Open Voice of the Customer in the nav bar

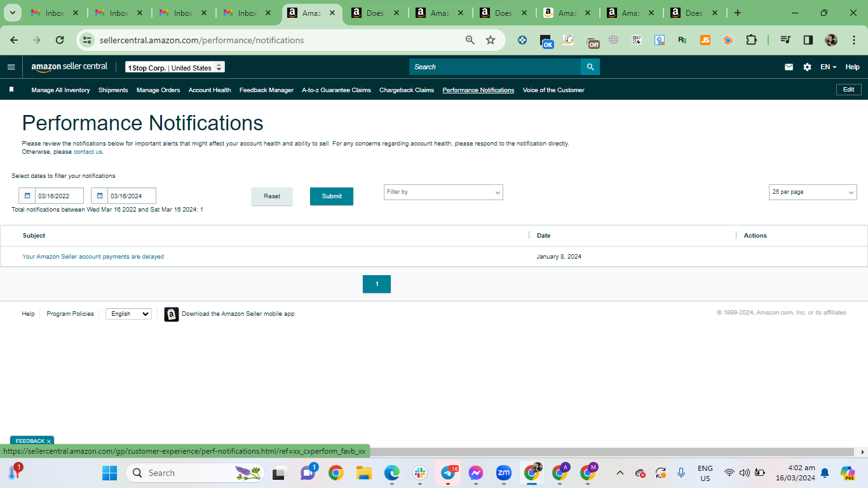(x=553, y=90)
